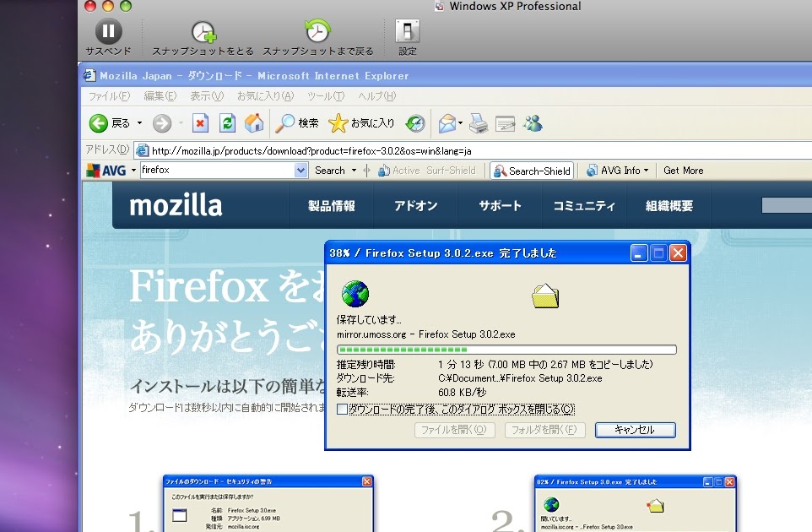This screenshot has width=812, height=532.
Task: Open favorites (お気に入り) star icon
Action: tap(338, 123)
